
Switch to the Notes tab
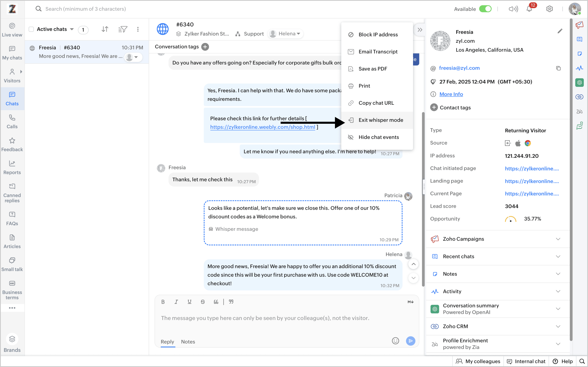click(188, 341)
